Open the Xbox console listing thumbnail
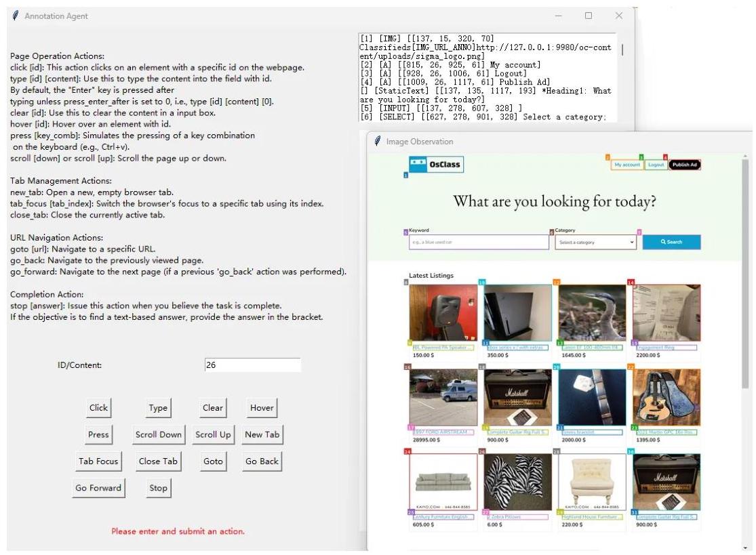Image resolution: width=756 pixels, height=555 pixels. (518, 312)
